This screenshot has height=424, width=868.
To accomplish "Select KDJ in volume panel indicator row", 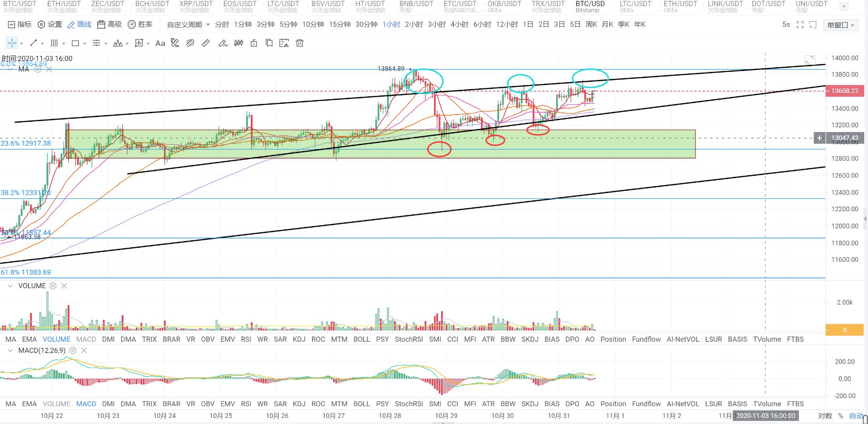I will (x=299, y=339).
